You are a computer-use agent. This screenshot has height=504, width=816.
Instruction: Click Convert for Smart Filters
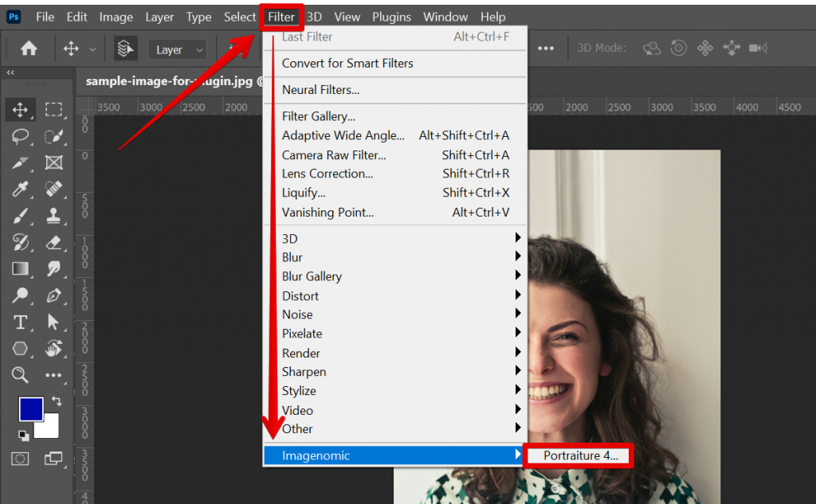tap(348, 63)
